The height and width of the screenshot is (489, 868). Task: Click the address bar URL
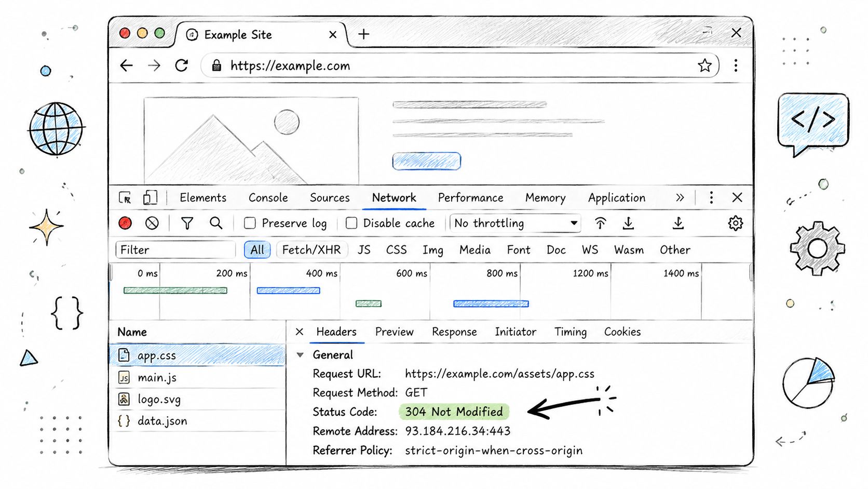point(290,66)
